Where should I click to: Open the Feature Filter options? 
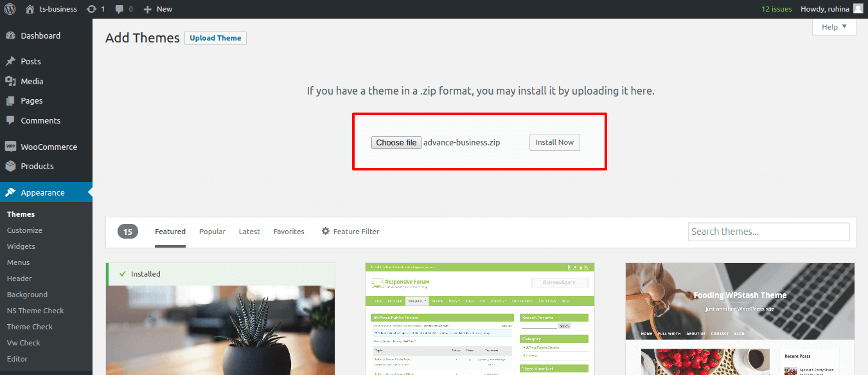tap(351, 232)
